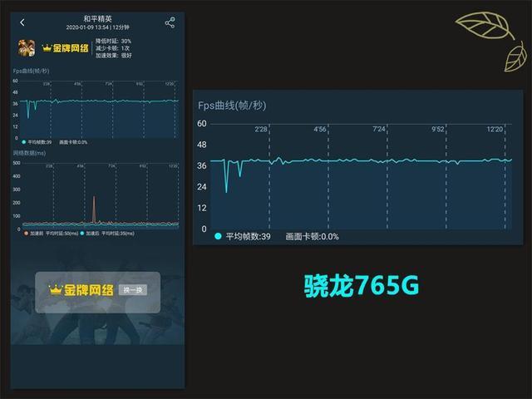Click the 平均帧数:39 label under the phone chart
This screenshot has height=399, width=532.
(x=40, y=142)
